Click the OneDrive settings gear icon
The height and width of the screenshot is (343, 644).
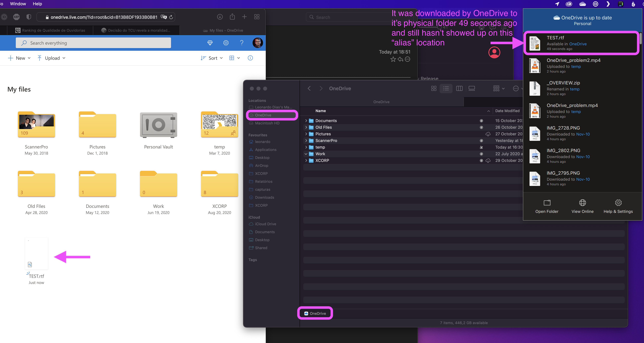[226, 43]
